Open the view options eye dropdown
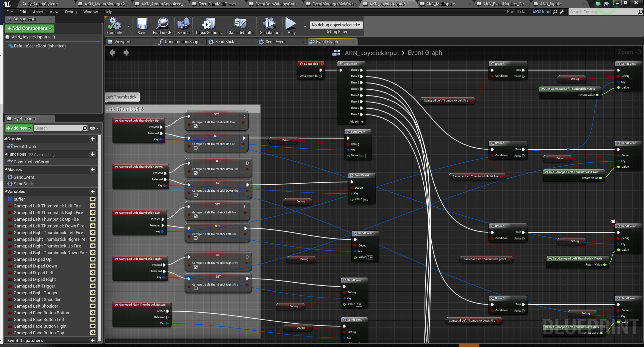 coord(94,128)
